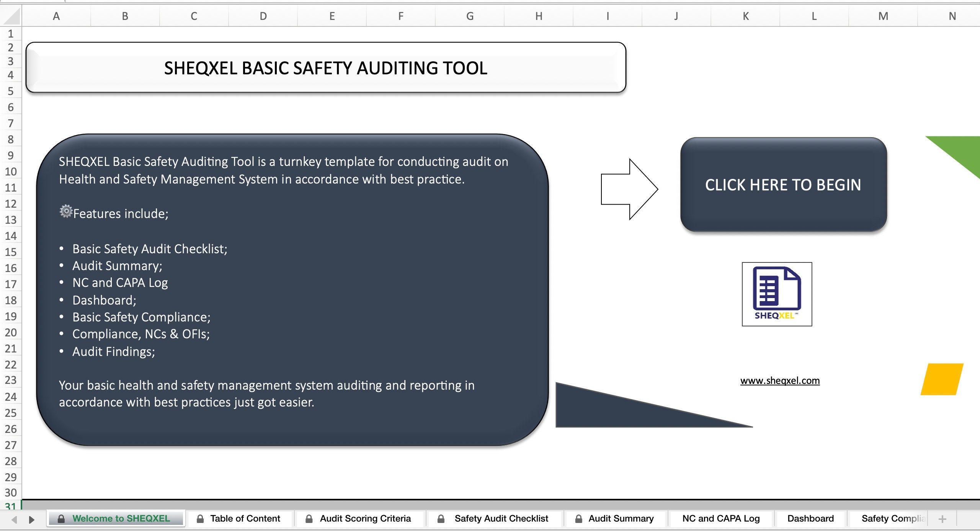
Task: Click the lock icon on Safety Audit Checklist tab
Action: point(441,518)
